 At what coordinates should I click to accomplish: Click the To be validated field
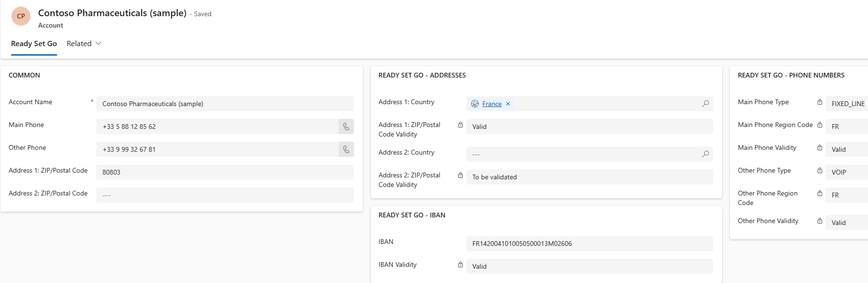589,177
